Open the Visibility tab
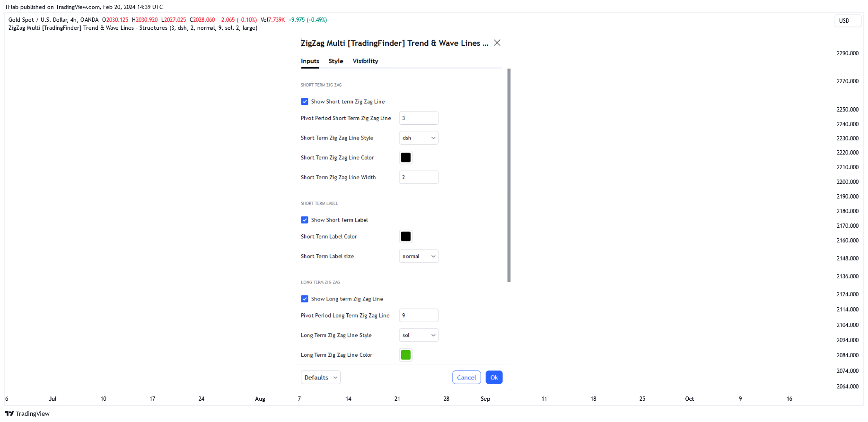Screen dimensions: 868x422 pos(365,61)
